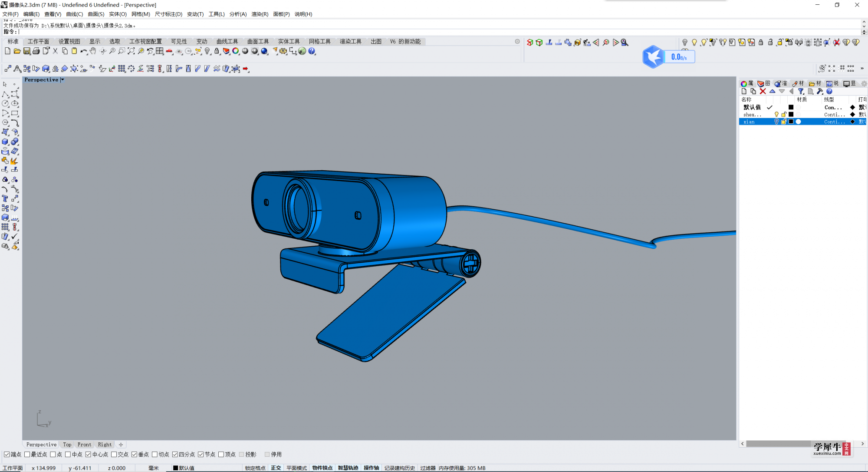
Task: Expand the hidden toolbar items chevron
Action: coord(862,69)
